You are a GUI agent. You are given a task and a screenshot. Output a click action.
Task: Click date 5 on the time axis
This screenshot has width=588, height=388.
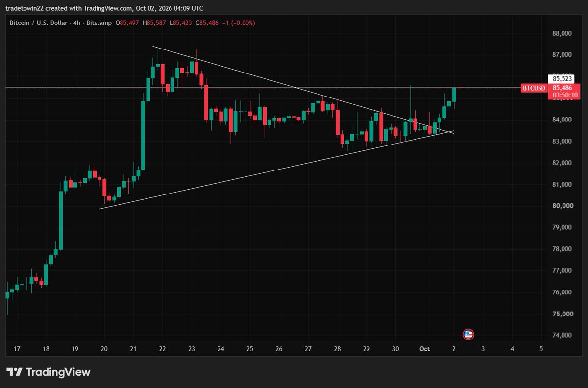[x=541, y=349]
